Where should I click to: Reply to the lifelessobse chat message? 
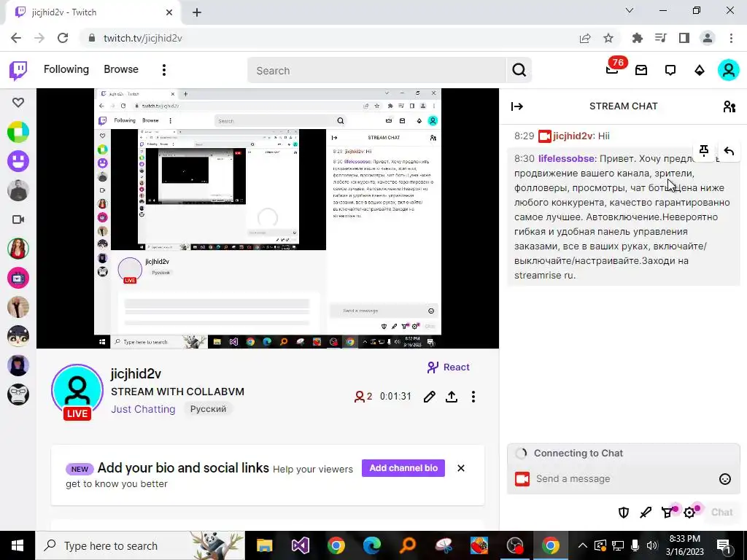pyautogui.click(x=729, y=151)
